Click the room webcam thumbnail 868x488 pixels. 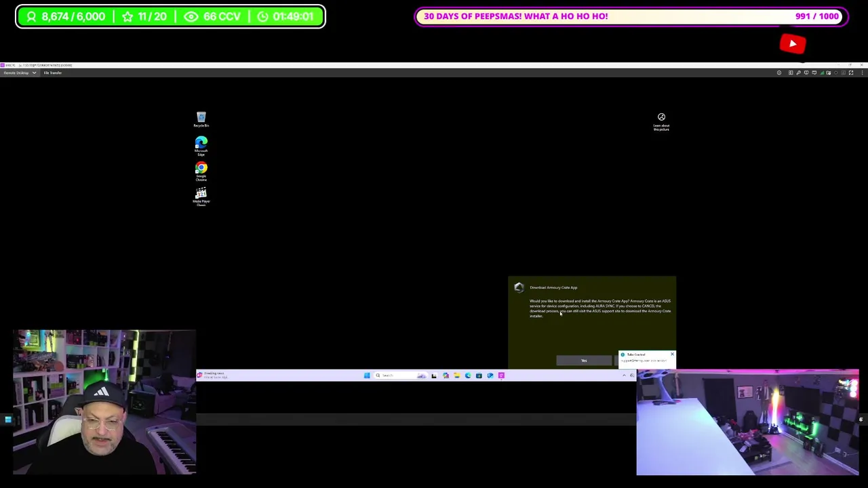pyautogui.click(x=747, y=422)
